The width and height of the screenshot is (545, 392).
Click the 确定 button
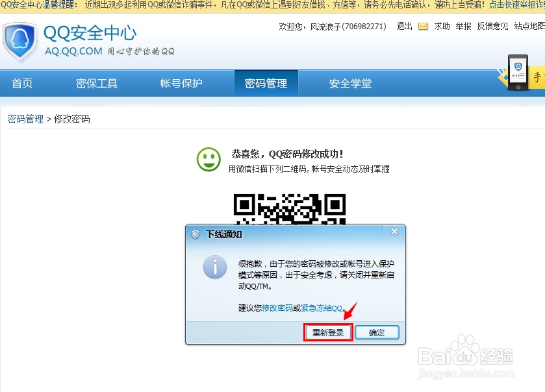377,333
